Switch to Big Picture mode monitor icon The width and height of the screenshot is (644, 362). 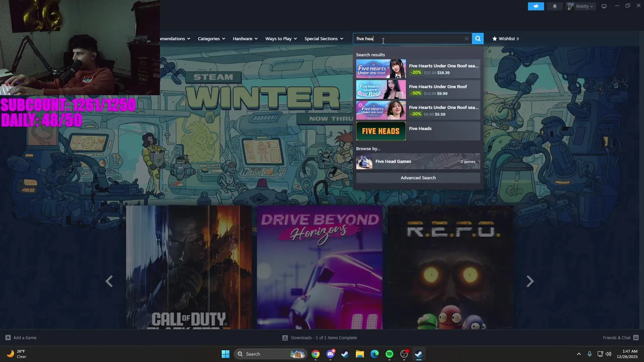tap(604, 6)
